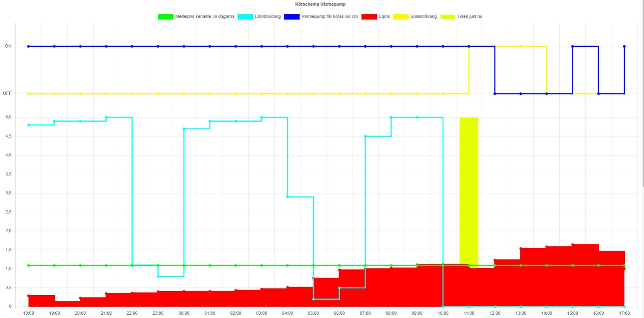The image size is (644, 318).
Task: Click the 2,5 y-axis value label
Action: (8, 212)
